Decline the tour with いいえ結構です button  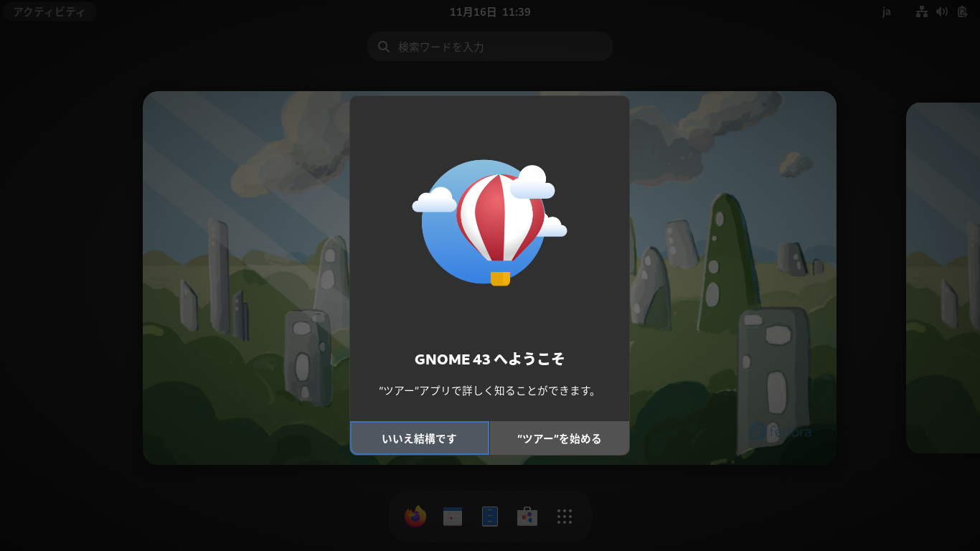tap(420, 438)
